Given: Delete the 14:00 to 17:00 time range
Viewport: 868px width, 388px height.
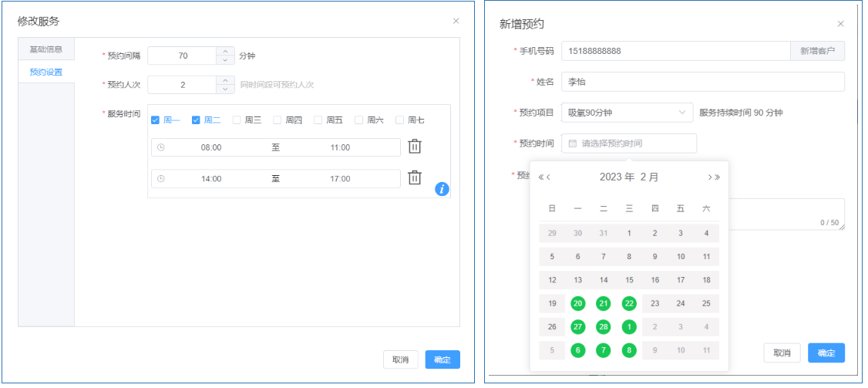Looking at the screenshot, I should coord(415,178).
